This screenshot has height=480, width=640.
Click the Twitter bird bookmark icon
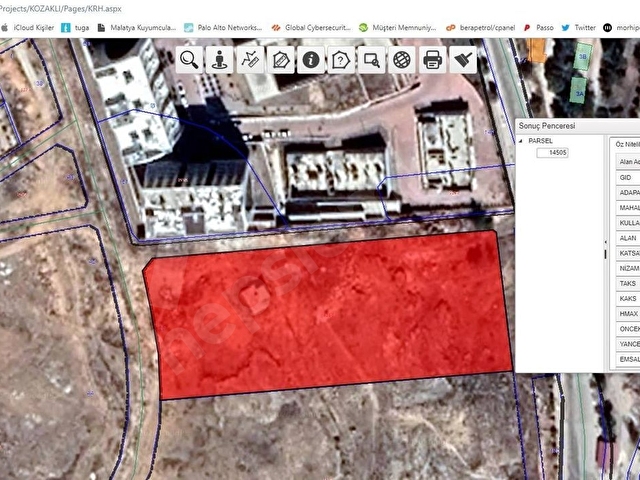565,28
